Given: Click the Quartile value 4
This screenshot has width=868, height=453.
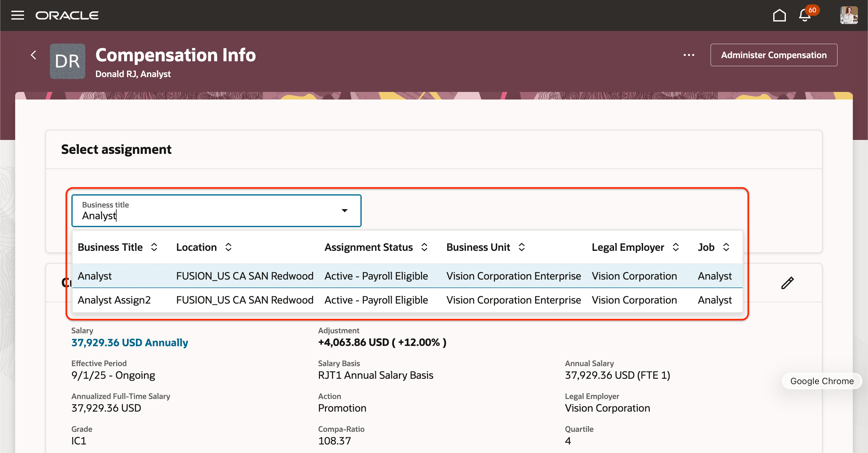Looking at the screenshot, I should pyautogui.click(x=568, y=441).
